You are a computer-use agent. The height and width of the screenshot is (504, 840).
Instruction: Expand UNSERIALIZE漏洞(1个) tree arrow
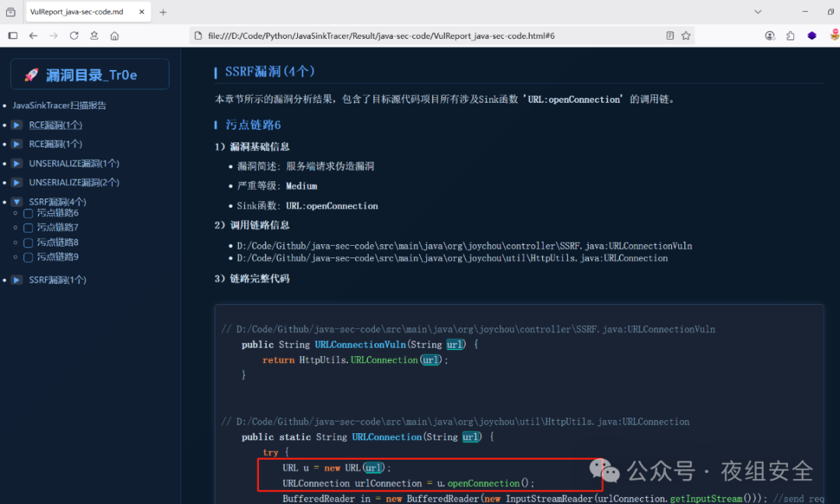click(16, 163)
